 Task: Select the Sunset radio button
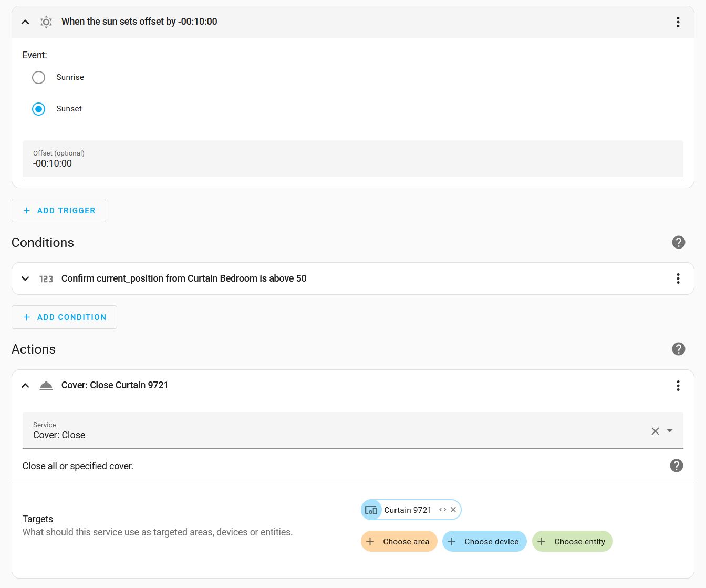[39, 109]
